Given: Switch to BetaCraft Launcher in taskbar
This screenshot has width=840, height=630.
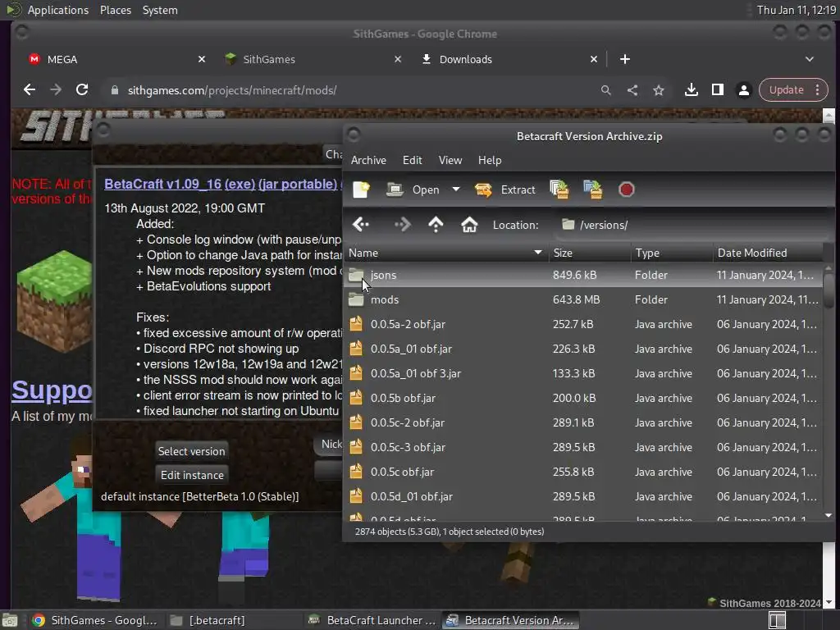Looking at the screenshot, I should click(x=372, y=620).
